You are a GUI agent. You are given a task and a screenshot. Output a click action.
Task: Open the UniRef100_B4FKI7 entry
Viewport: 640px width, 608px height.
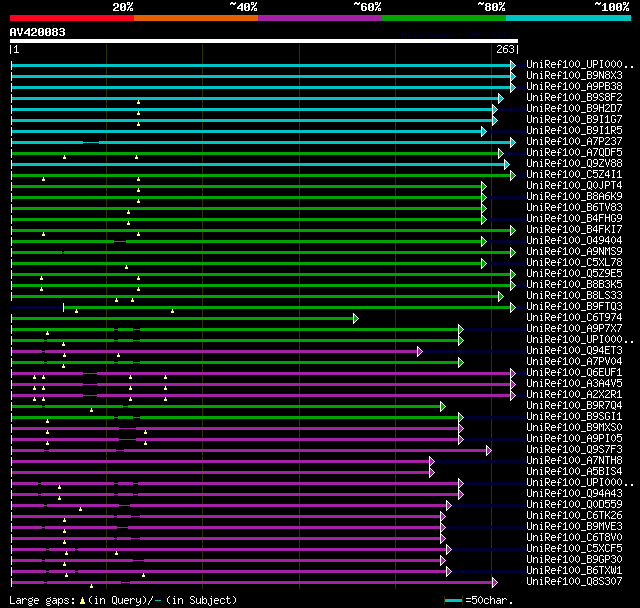(x=574, y=230)
